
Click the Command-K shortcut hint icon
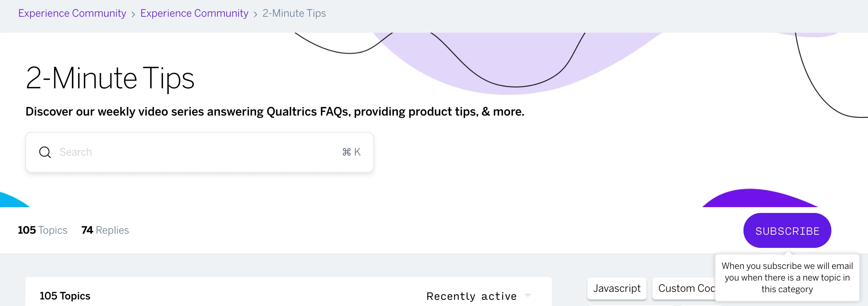[351, 152]
